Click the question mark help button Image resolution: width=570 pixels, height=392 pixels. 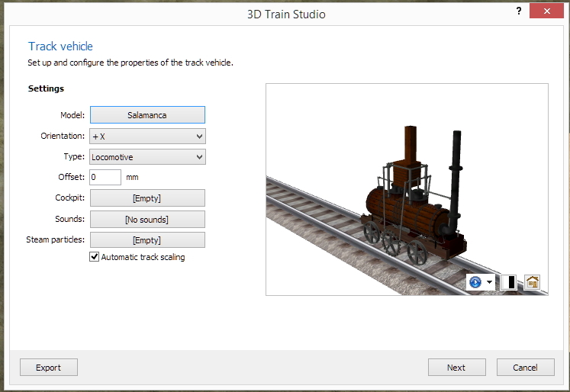pos(519,11)
